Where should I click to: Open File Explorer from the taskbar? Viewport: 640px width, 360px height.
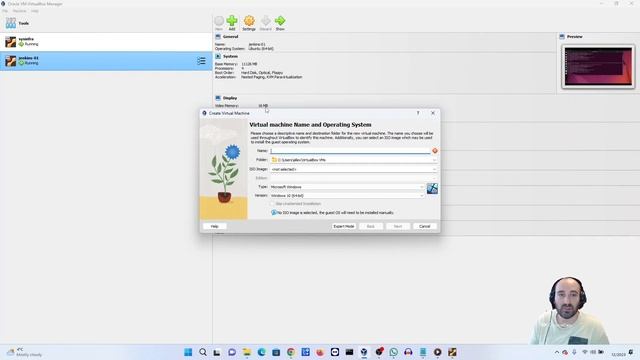tap(247, 352)
